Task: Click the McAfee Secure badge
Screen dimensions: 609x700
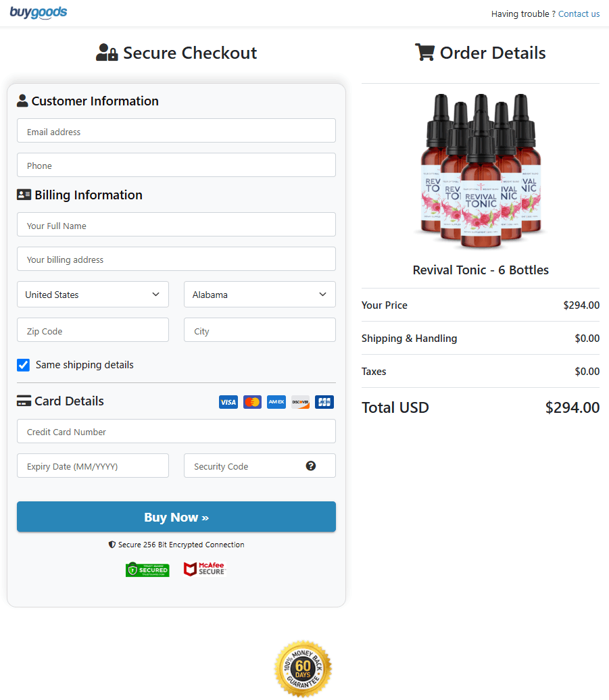Action: [x=204, y=569]
